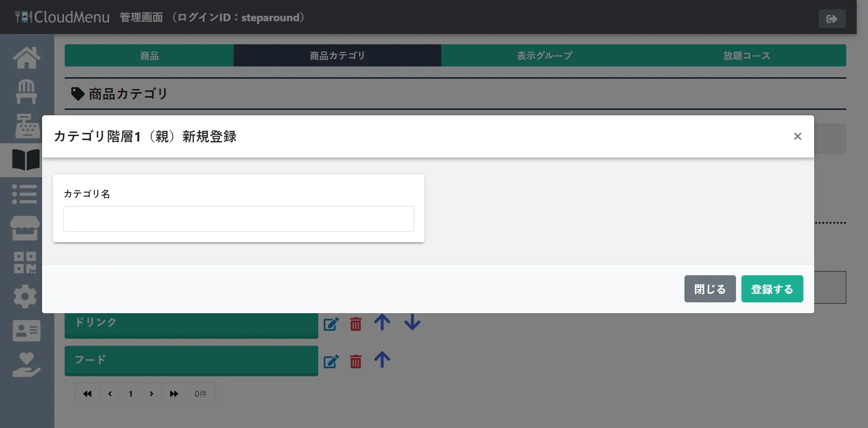The image size is (868, 428).
Task: Move ドリンク category up
Action: tap(382, 322)
